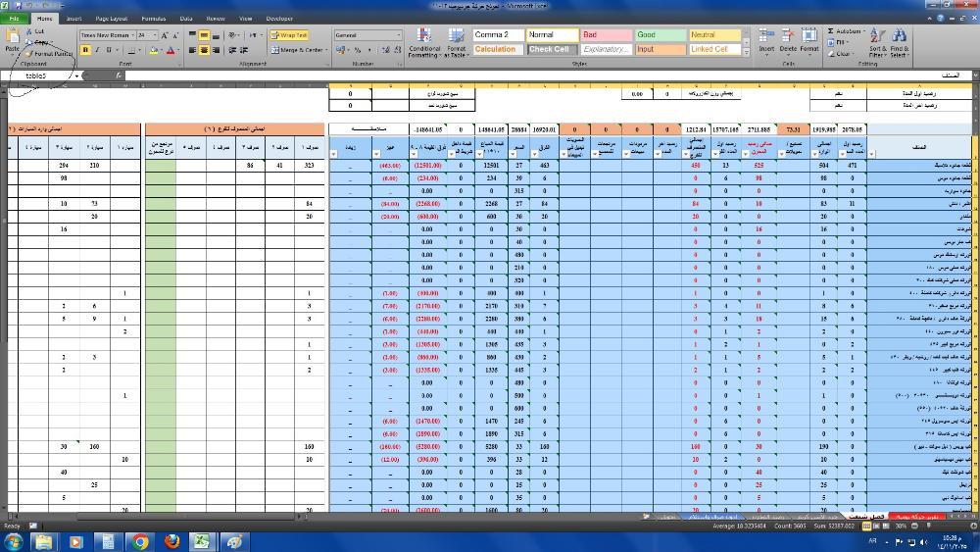Open Sort & Filter options
The image size is (980, 552).
(x=877, y=41)
